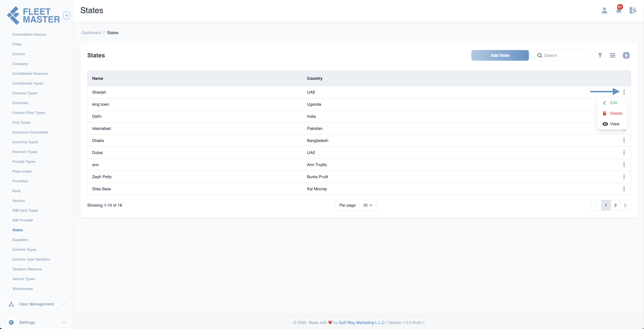
Task: Open the kebab menu for Sharjah row
Action: (x=624, y=92)
